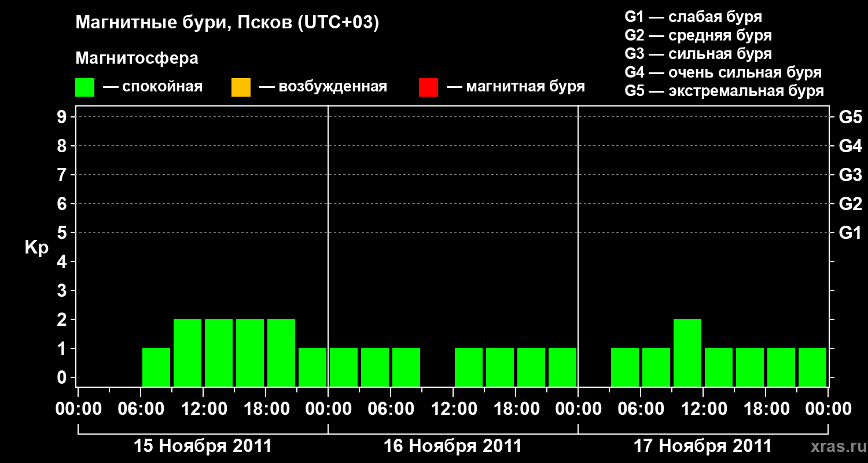
Task: Click the 06:00 time label for 17 November
Action: point(641,409)
